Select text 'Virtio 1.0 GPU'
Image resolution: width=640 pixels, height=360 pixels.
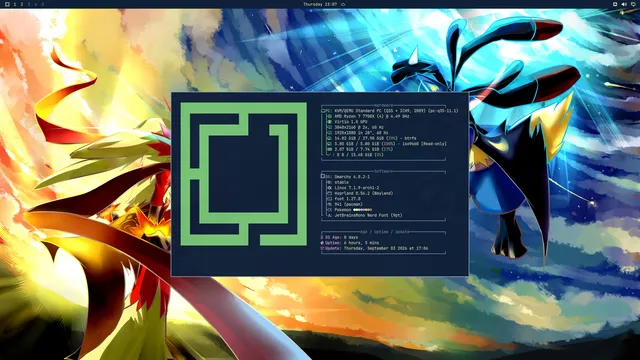pyautogui.click(x=351, y=122)
